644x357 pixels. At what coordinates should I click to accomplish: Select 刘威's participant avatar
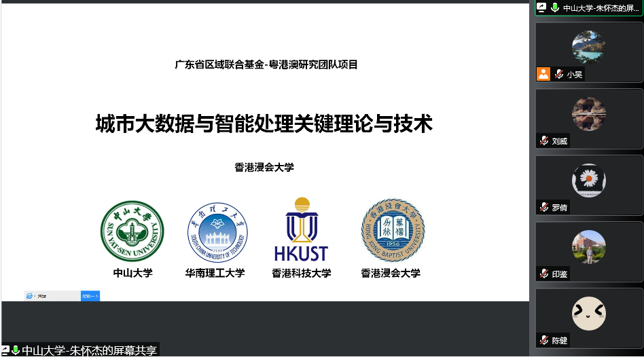[588, 113]
